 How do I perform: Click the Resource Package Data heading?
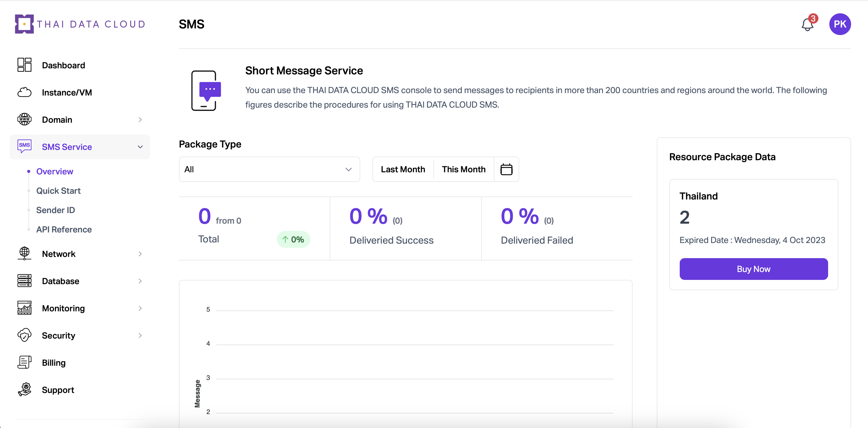pos(722,157)
